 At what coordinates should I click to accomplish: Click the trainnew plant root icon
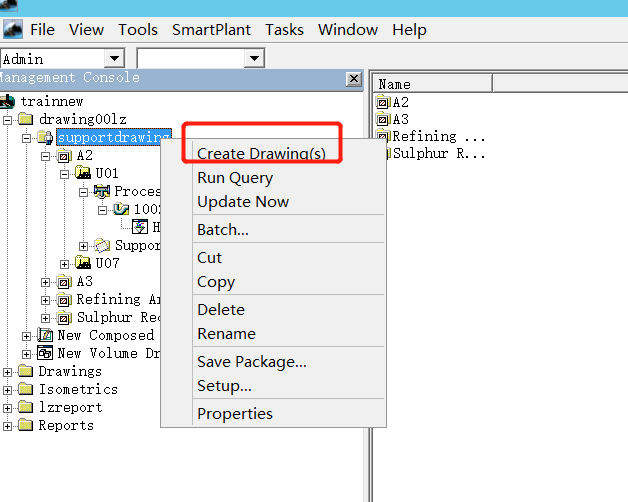[8, 101]
